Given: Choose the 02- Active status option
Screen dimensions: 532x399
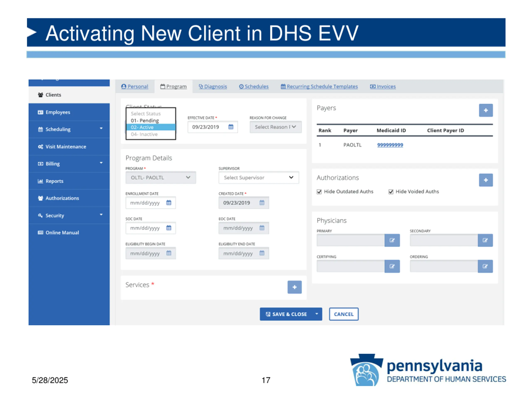Looking at the screenshot, I should (151, 127).
